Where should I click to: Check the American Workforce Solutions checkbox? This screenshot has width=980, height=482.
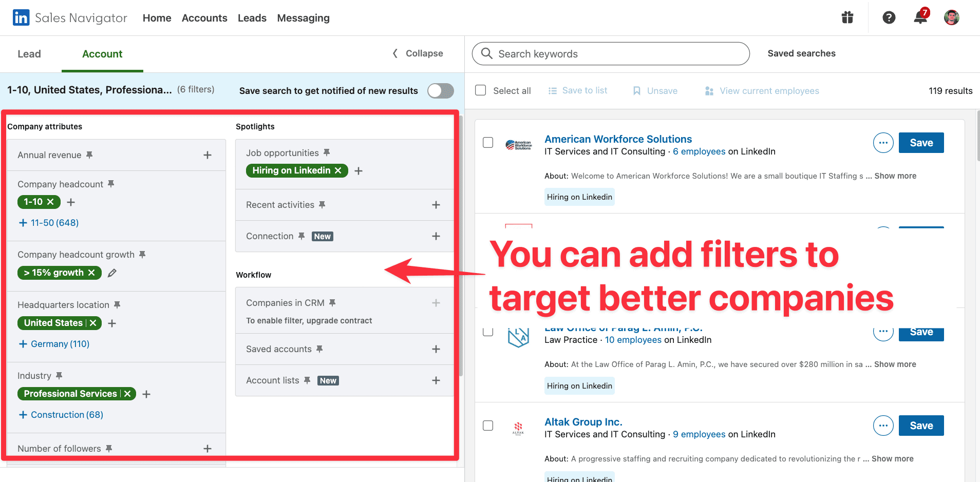(488, 143)
